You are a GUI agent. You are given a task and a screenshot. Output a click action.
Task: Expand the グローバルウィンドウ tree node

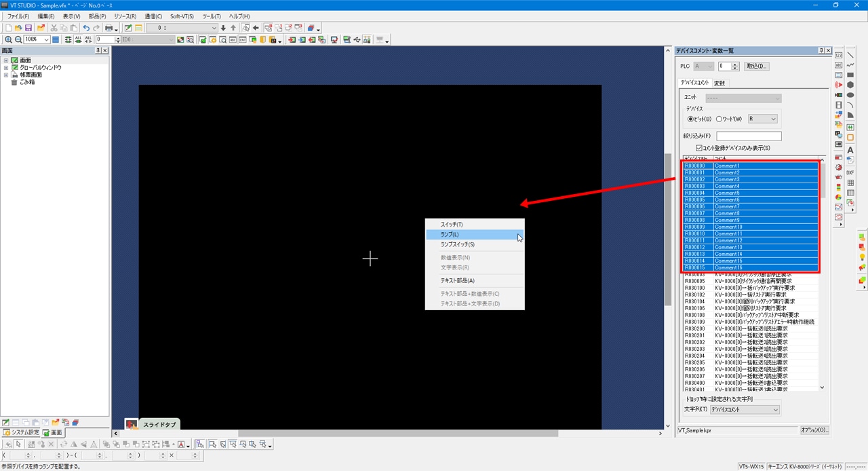coord(6,68)
